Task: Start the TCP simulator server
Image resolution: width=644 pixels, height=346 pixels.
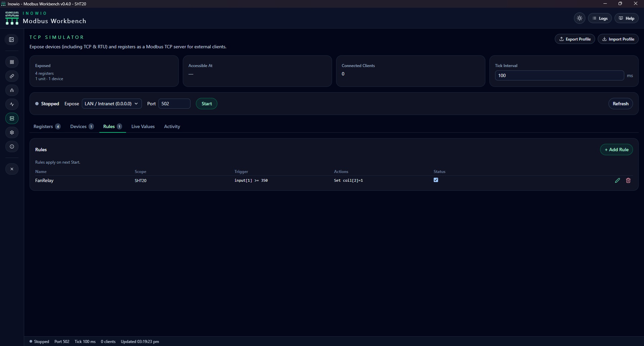Action: [x=207, y=104]
